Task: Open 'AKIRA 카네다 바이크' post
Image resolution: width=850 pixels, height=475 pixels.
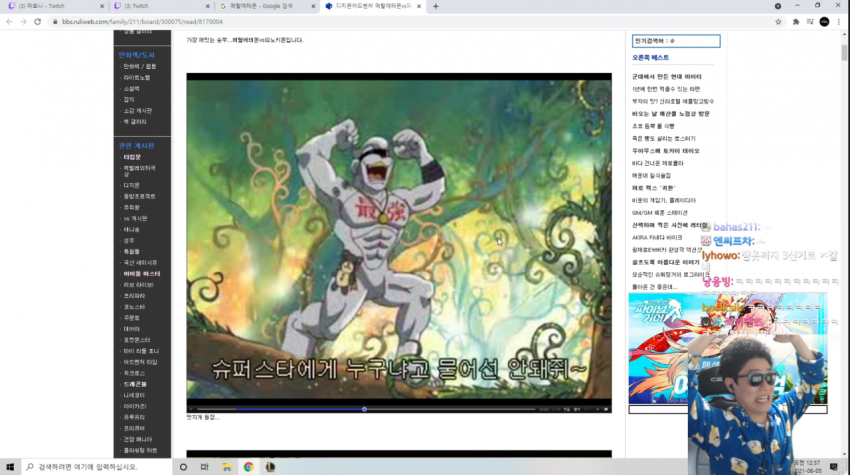Action: click(657, 238)
